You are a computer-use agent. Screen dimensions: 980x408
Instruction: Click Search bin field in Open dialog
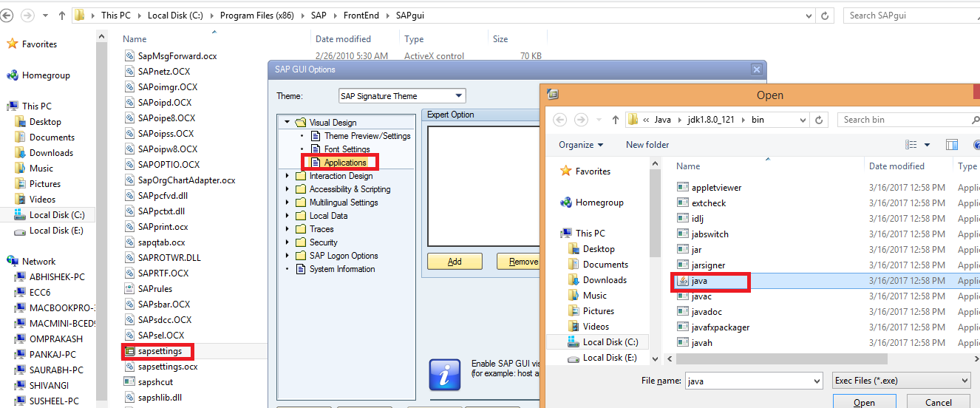(x=908, y=120)
